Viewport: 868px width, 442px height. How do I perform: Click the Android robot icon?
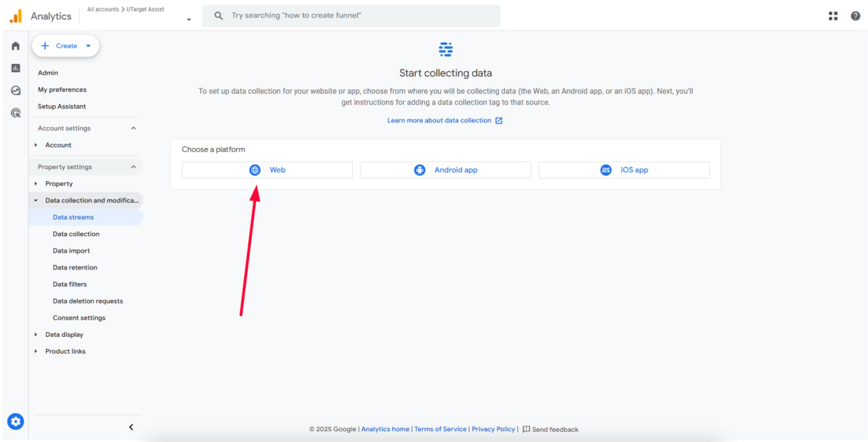(x=419, y=170)
